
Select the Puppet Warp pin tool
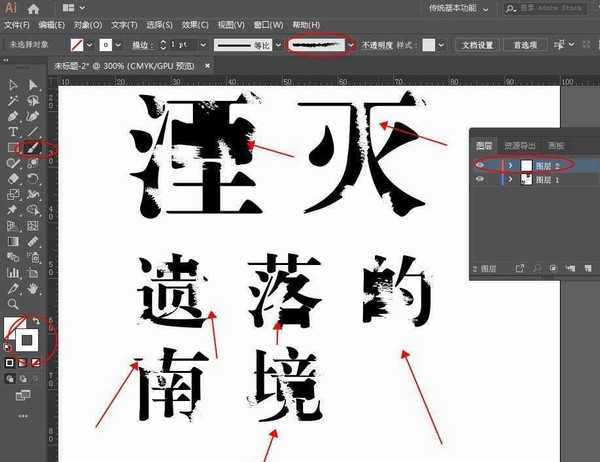(x=13, y=210)
